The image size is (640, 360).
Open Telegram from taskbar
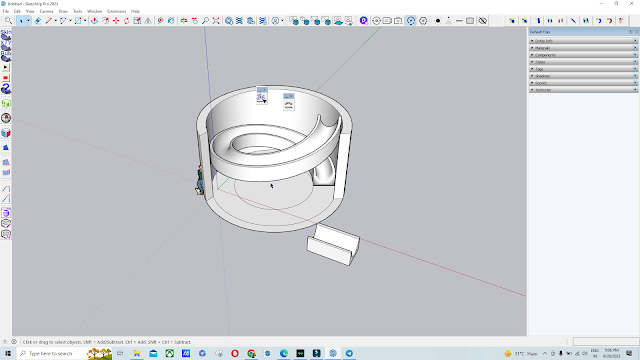pyautogui.click(x=349, y=353)
